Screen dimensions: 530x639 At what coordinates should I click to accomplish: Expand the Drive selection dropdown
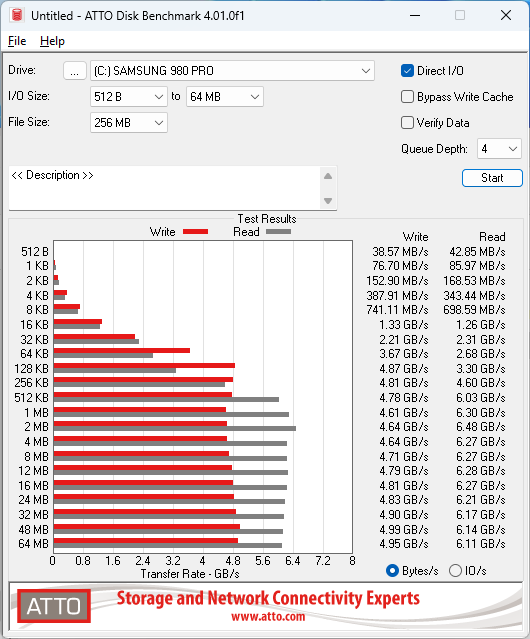pos(232,71)
